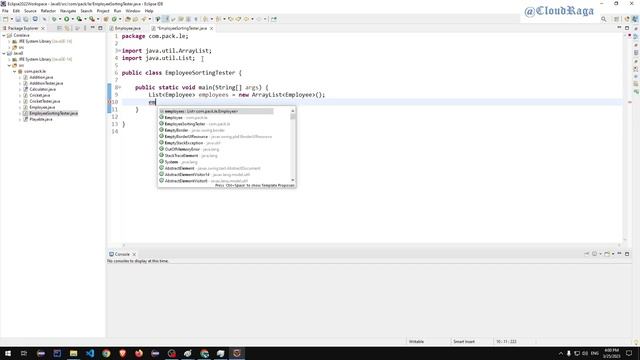Viewport: 640px width, 360px height.
Task: Open the Search menu
Action: pyautogui.click(x=86, y=11)
